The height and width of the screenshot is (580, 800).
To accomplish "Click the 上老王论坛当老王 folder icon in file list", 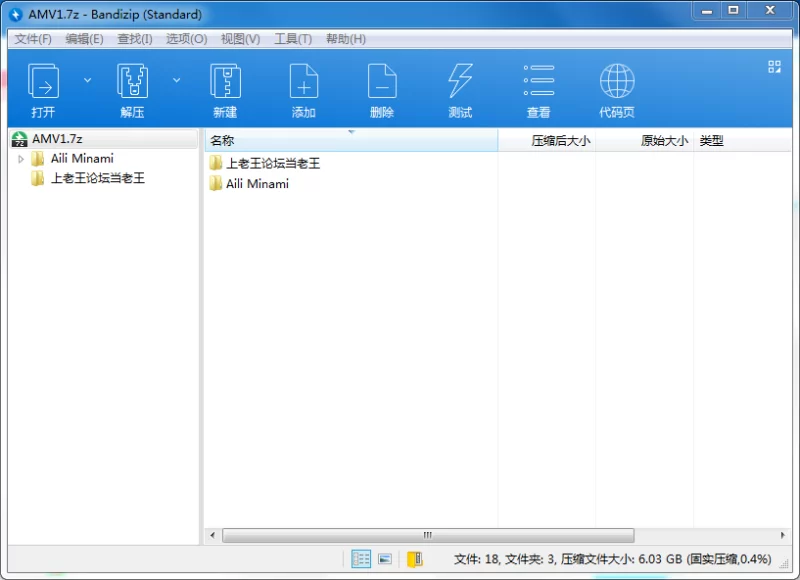I will tap(215, 163).
